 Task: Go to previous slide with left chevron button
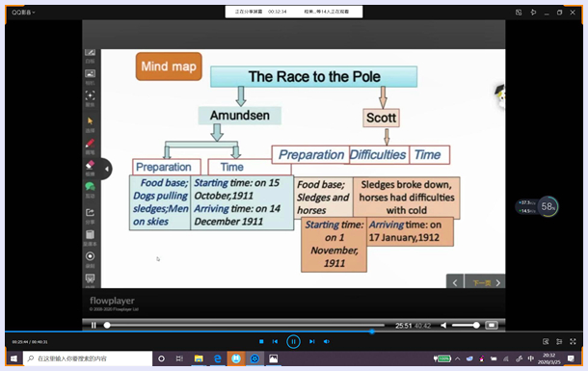coord(455,283)
